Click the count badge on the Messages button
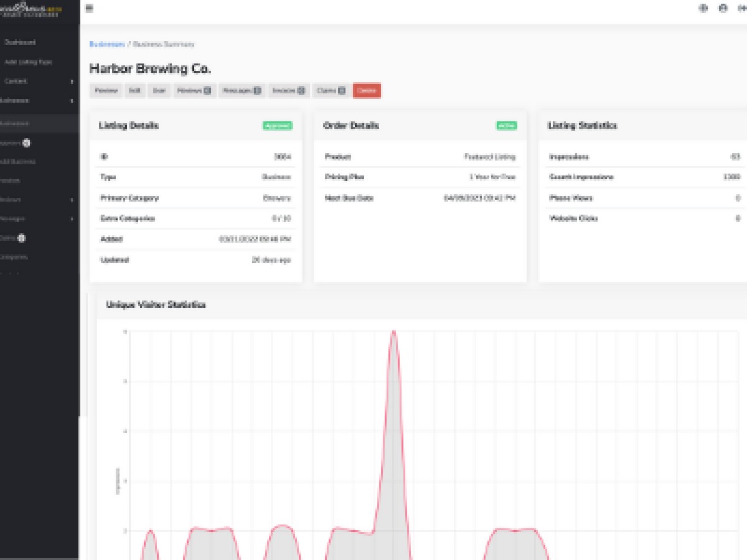 coord(257,91)
